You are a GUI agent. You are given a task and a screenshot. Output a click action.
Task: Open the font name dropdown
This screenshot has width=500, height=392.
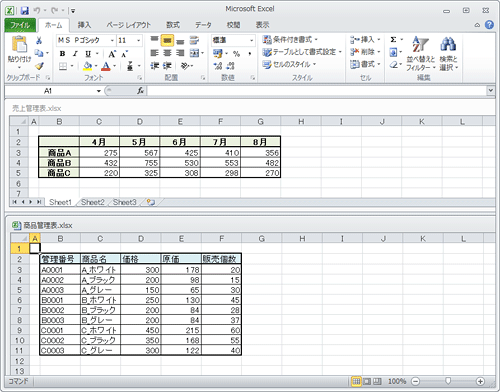click(x=112, y=40)
